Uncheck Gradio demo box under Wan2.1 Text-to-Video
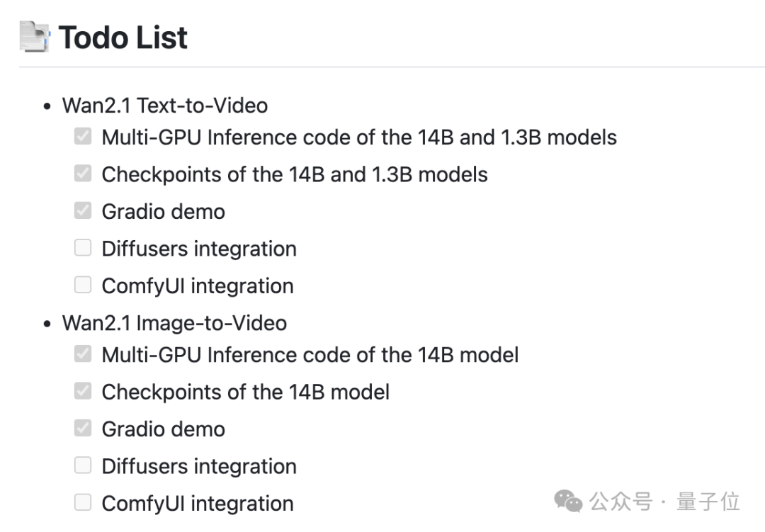Image resolution: width=765 pixels, height=532 pixels. coord(83,210)
